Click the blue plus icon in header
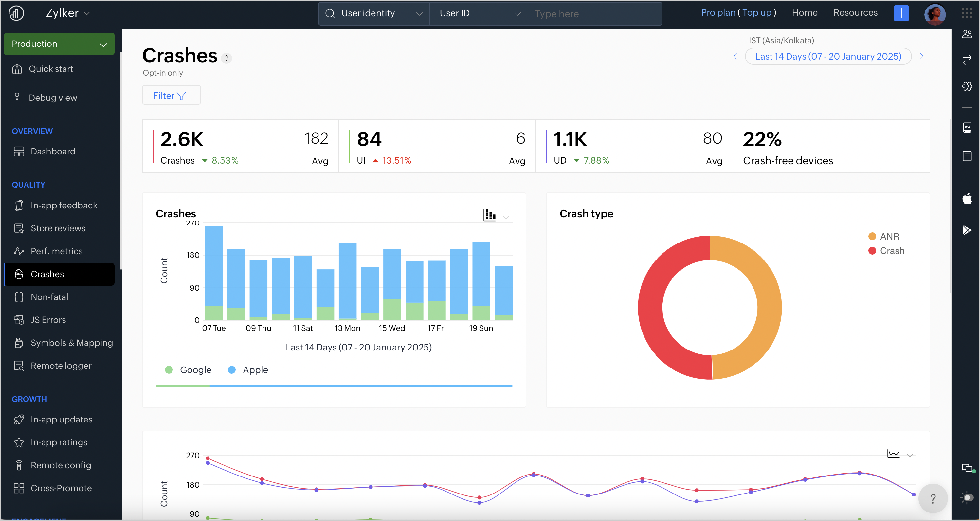The height and width of the screenshot is (521, 980). pyautogui.click(x=901, y=13)
